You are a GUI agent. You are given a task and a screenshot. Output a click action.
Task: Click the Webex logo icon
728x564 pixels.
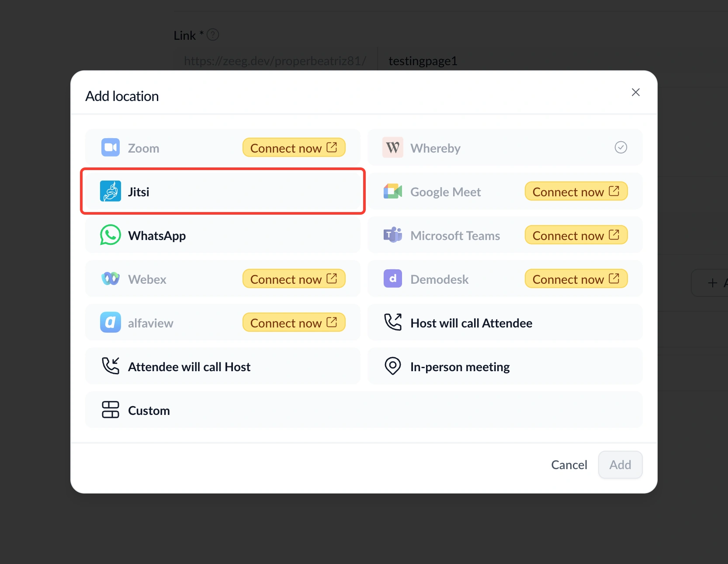click(x=111, y=279)
